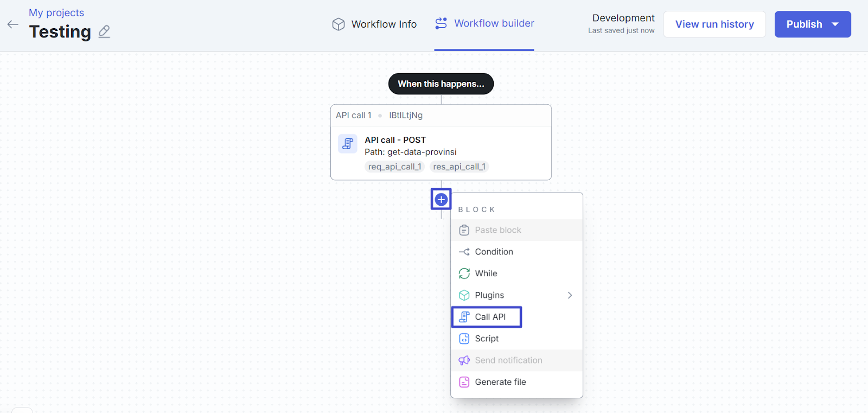
Task: Expand the Plugins submenu chevron
Action: click(x=570, y=295)
